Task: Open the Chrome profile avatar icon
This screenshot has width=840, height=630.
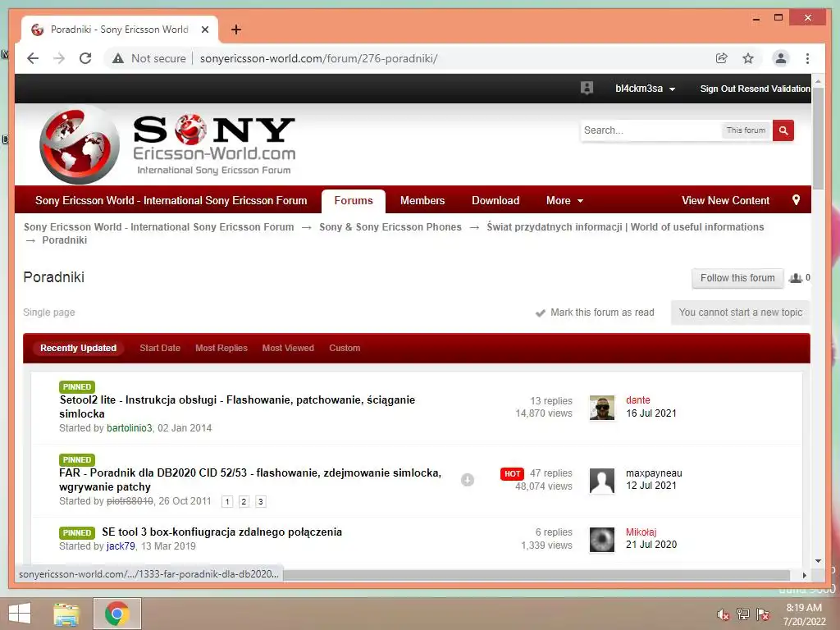Action: click(781, 58)
